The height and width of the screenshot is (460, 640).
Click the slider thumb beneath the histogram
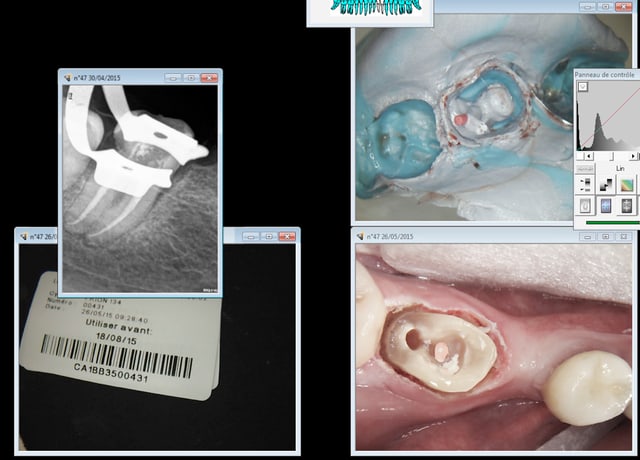point(611,157)
